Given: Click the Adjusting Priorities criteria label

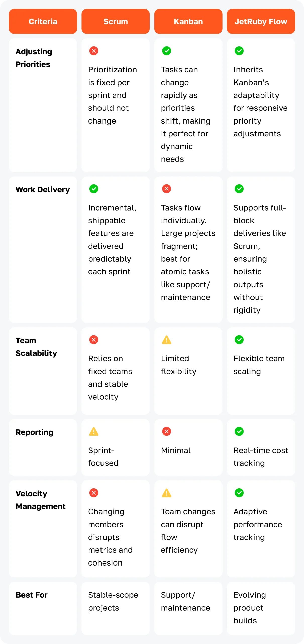Looking at the screenshot, I should (34, 58).
